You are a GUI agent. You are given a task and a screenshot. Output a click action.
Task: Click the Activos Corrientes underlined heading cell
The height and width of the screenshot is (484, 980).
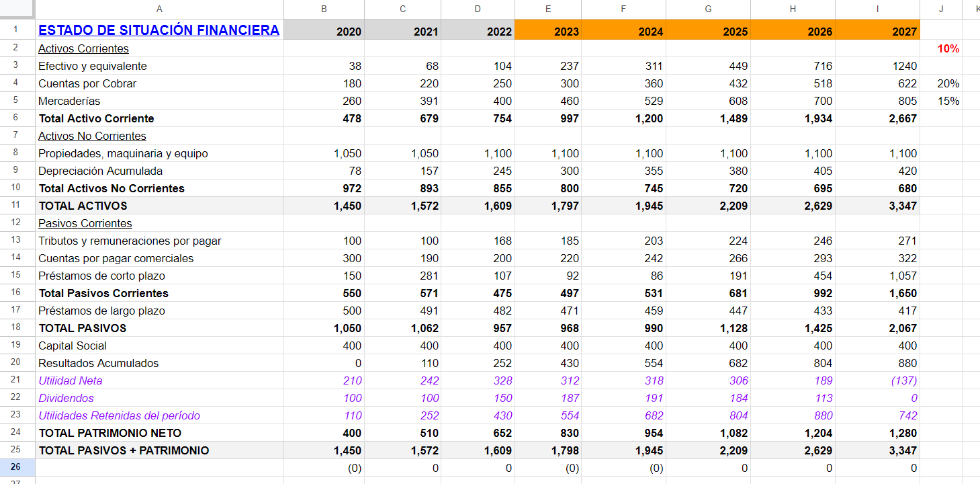point(83,48)
